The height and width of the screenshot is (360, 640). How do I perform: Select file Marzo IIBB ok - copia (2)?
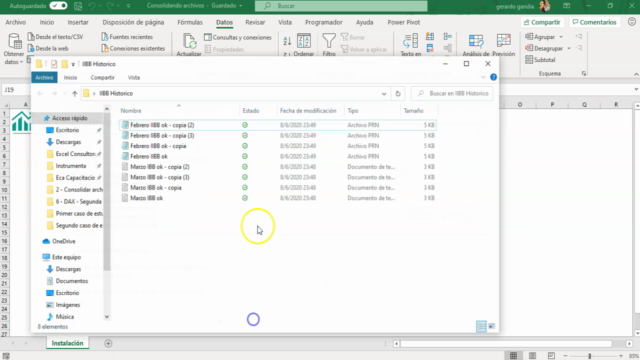tap(278, 167)
